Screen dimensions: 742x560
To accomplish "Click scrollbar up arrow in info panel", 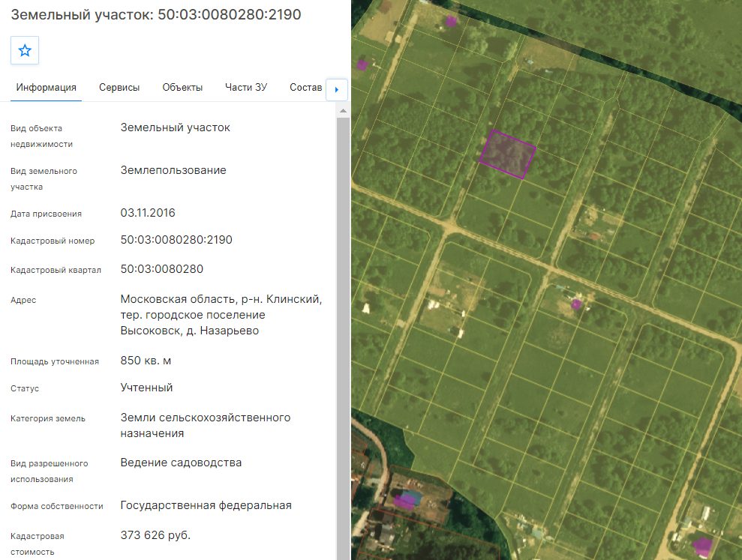I will point(343,111).
